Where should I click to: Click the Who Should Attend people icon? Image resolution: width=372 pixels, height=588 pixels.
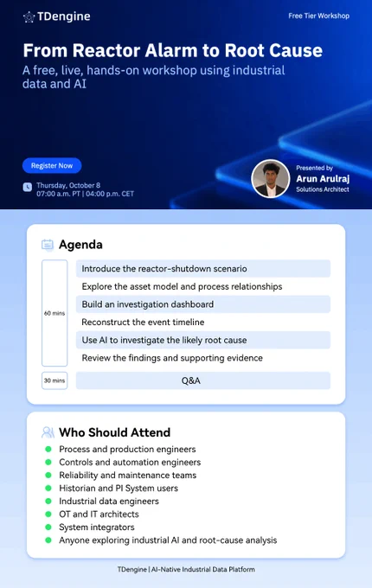point(48,432)
